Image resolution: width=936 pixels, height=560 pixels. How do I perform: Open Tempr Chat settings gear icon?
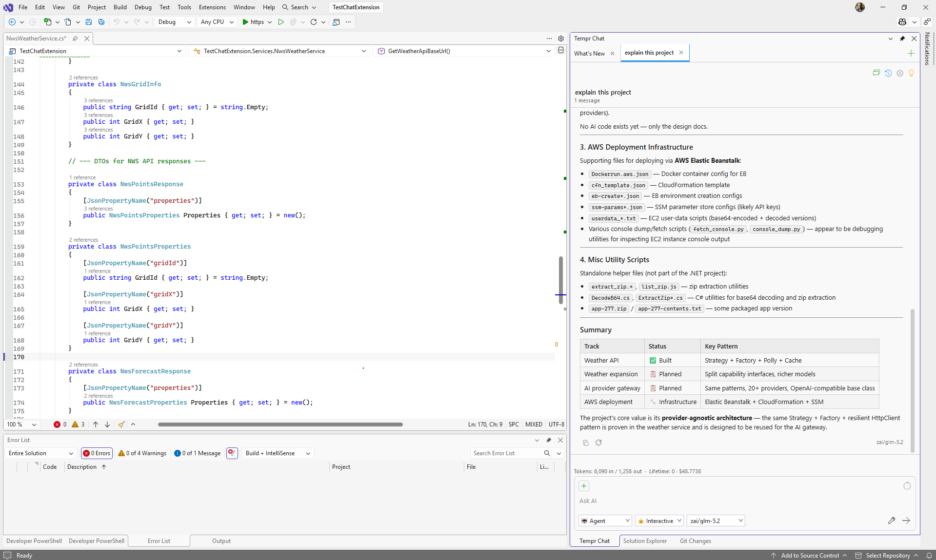point(900,73)
